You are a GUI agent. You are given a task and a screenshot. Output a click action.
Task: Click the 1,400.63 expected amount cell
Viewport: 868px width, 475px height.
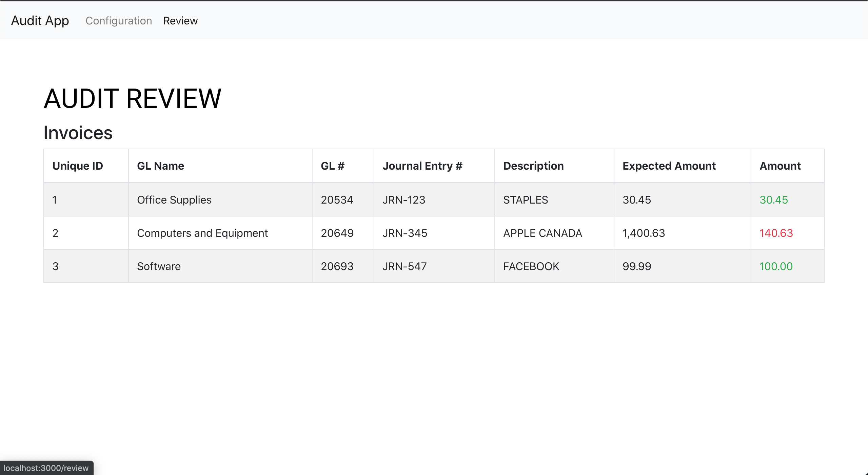coord(644,233)
